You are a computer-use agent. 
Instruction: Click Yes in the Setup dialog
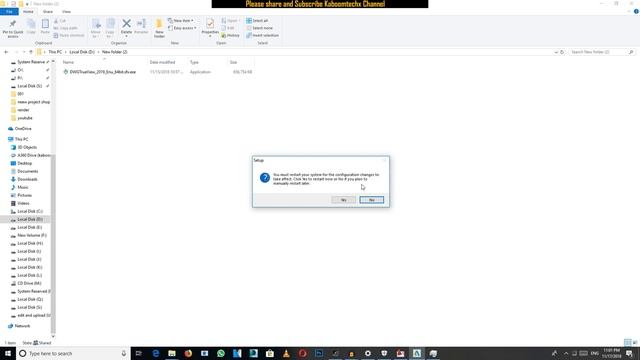[x=344, y=200]
